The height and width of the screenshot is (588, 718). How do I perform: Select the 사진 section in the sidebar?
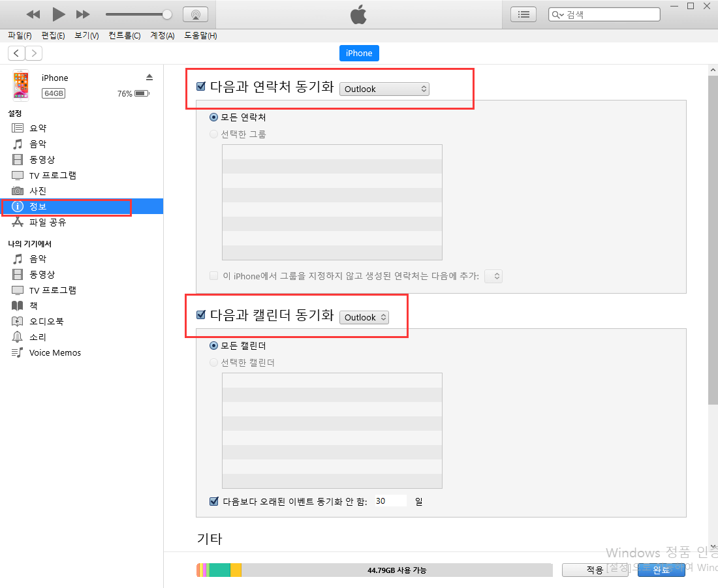point(39,191)
